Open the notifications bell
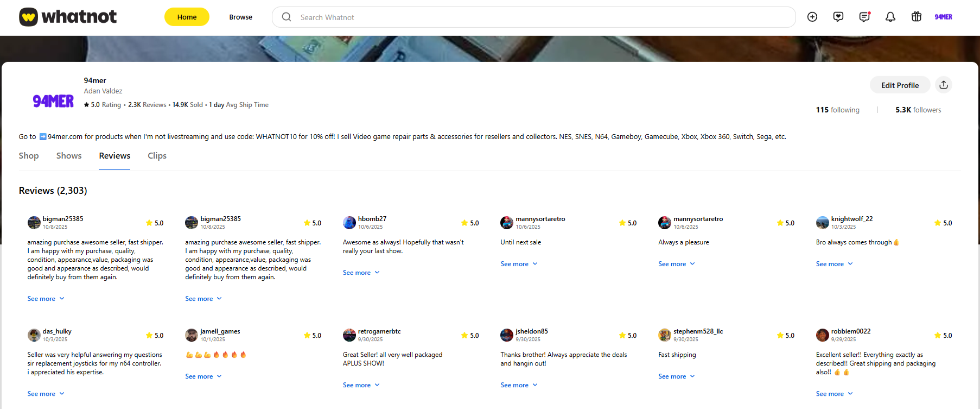980x409 pixels. pyautogui.click(x=890, y=17)
